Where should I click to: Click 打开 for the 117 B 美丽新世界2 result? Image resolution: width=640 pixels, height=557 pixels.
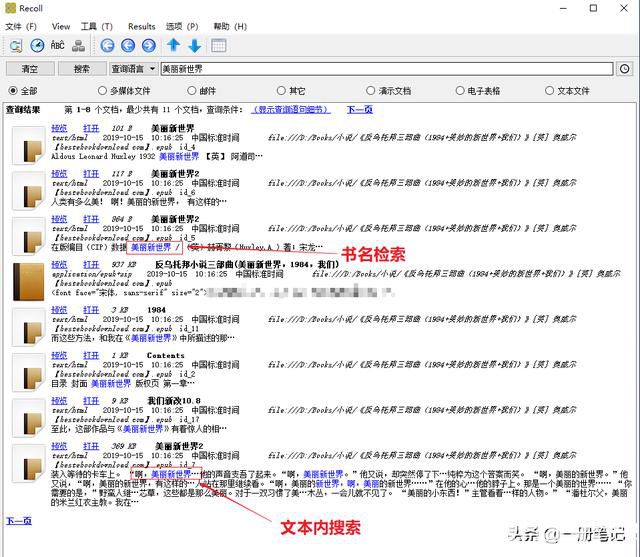tap(91, 173)
